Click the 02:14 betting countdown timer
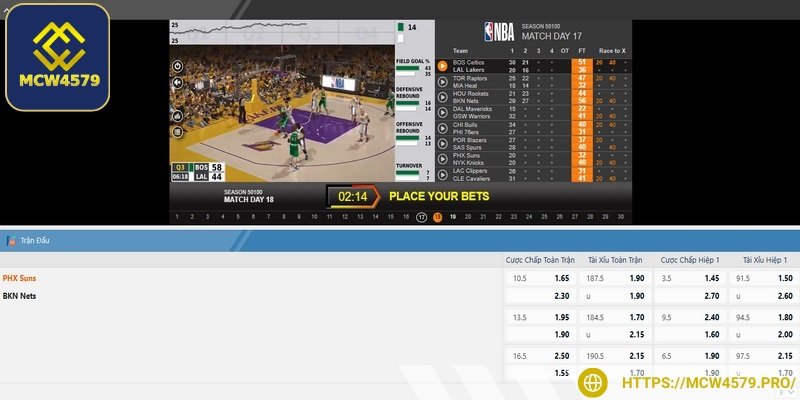This screenshot has width=800, height=400. pos(353,196)
